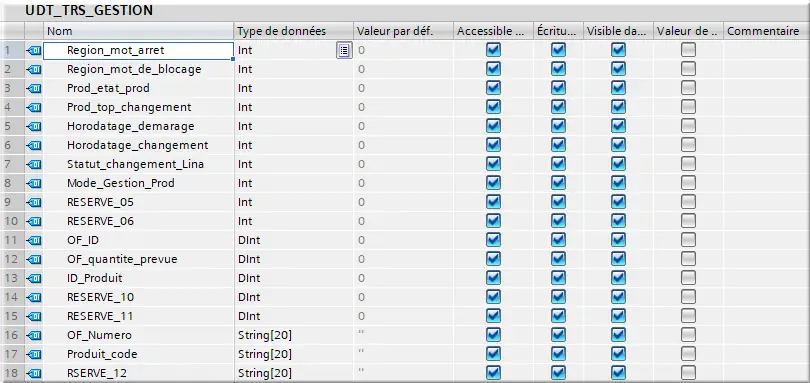Click the tag icon of Region_mot_arret row

pyautogui.click(x=34, y=50)
